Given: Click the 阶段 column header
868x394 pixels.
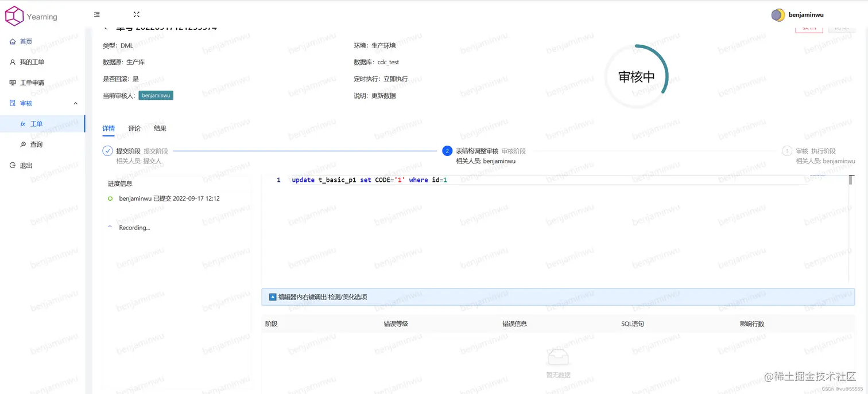Looking at the screenshot, I should 271,324.
